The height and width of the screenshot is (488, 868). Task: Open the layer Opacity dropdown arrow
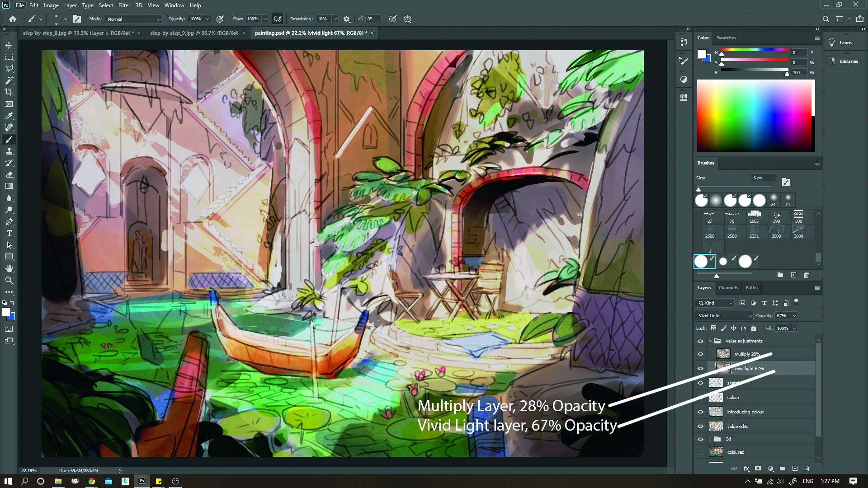tap(794, 316)
